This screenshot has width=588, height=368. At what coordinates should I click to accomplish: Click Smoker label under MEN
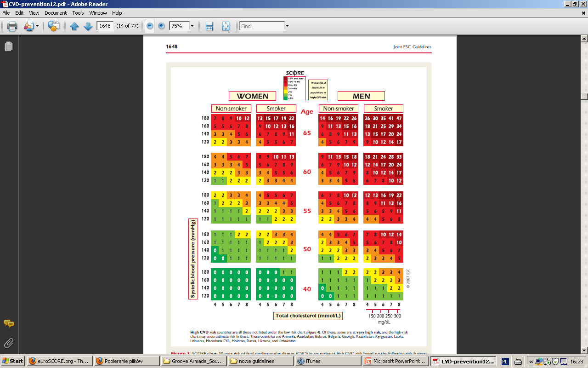(x=384, y=109)
